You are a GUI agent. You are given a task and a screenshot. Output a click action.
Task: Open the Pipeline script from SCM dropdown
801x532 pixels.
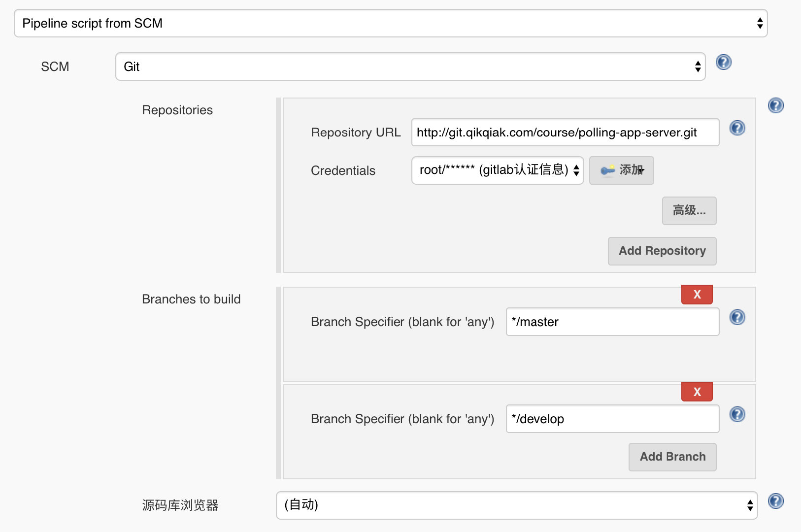[391, 23]
